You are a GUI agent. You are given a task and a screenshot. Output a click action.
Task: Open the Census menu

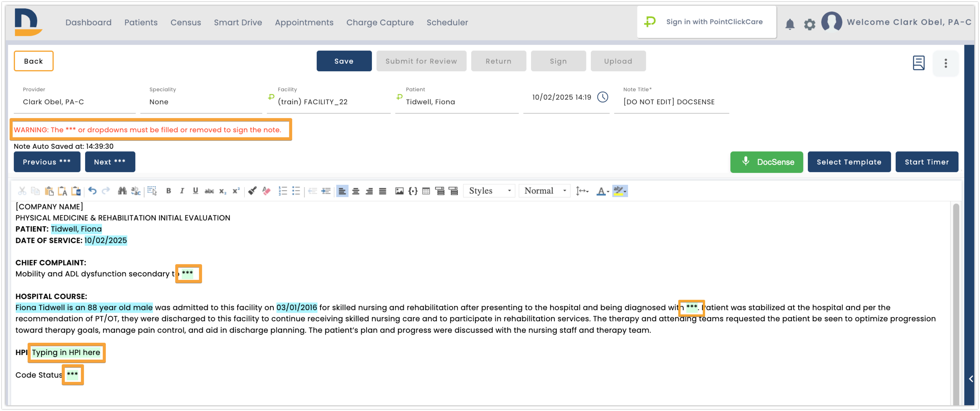[x=186, y=22]
